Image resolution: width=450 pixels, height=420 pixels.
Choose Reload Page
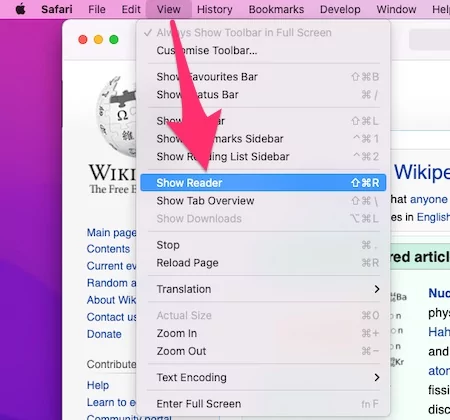pyautogui.click(x=263, y=263)
